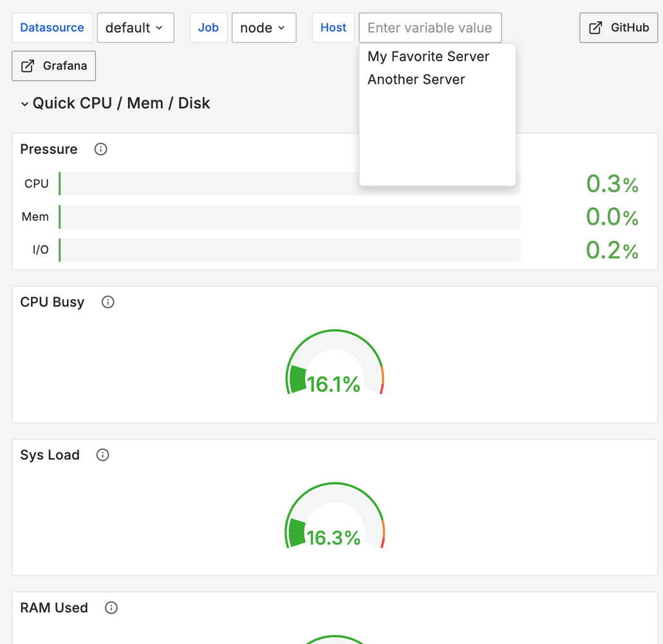Open the RAM Used info icon
The width and height of the screenshot is (663, 644).
[x=111, y=607]
